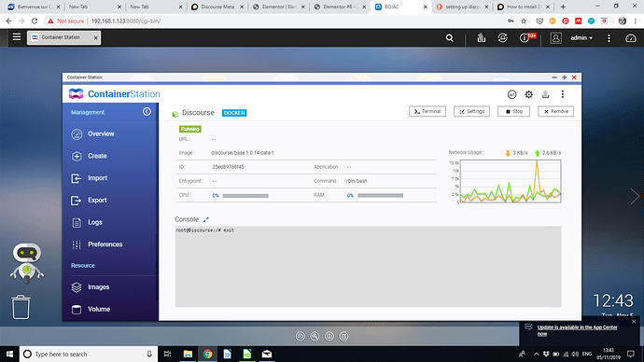
Task: Switch to Discourse Meta browser tab
Action: (217, 7)
